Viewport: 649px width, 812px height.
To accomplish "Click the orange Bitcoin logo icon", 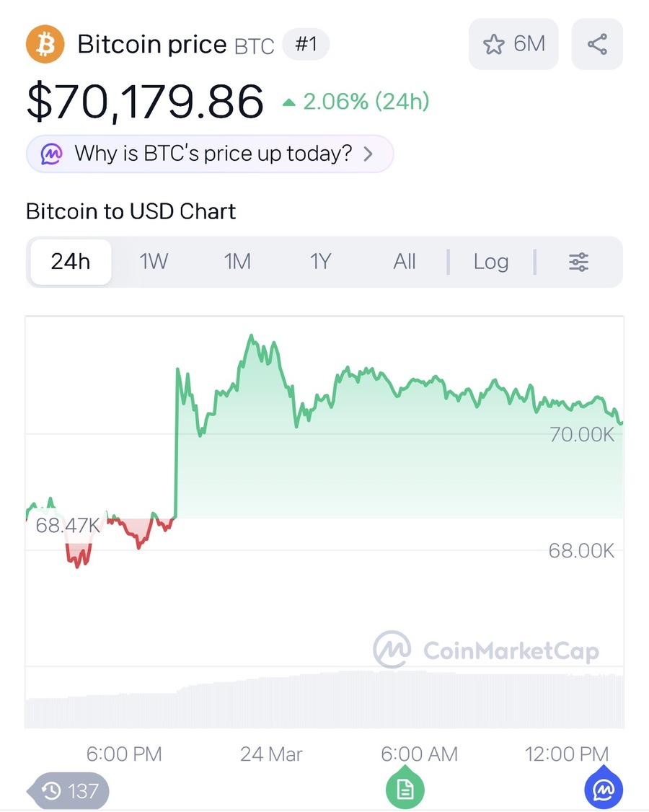I will tap(45, 44).
